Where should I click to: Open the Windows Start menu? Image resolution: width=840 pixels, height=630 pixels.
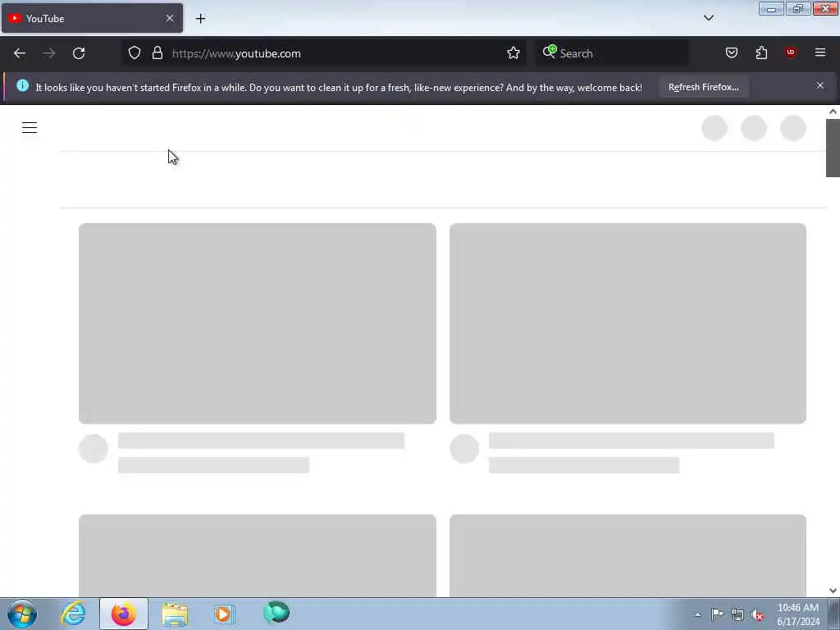point(22,614)
